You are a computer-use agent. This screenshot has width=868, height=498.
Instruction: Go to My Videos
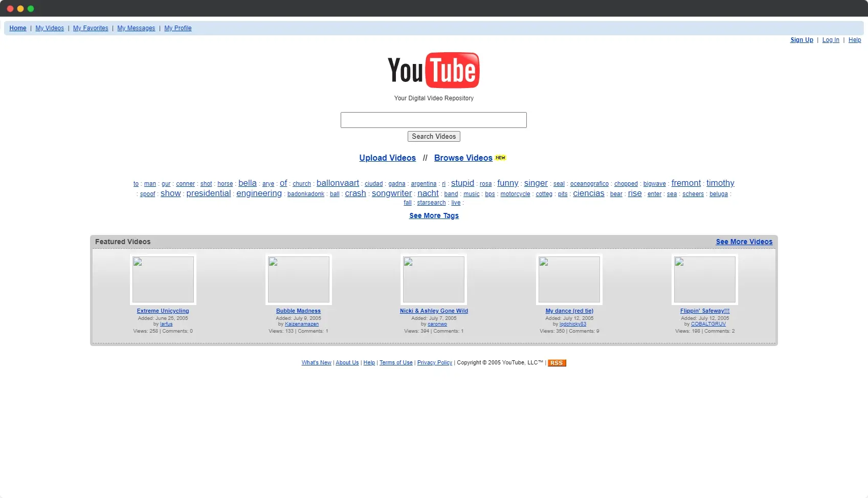(x=50, y=28)
